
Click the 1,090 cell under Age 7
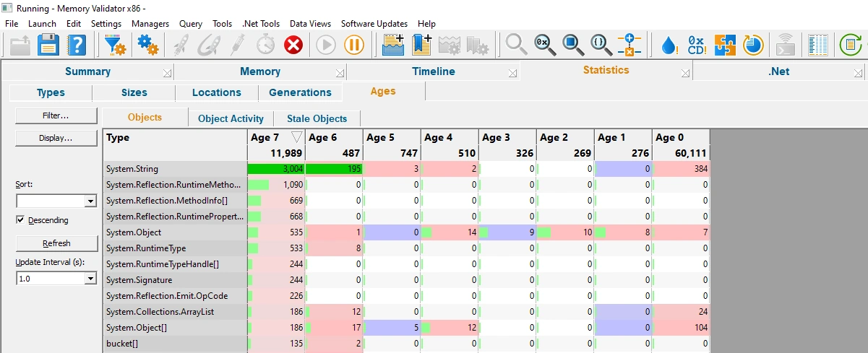[x=276, y=185]
